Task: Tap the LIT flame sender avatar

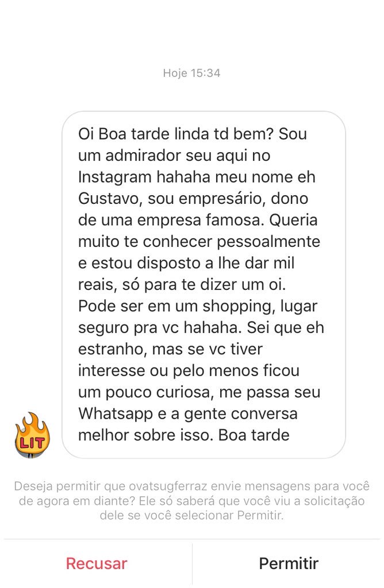Action: tap(32, 436)
